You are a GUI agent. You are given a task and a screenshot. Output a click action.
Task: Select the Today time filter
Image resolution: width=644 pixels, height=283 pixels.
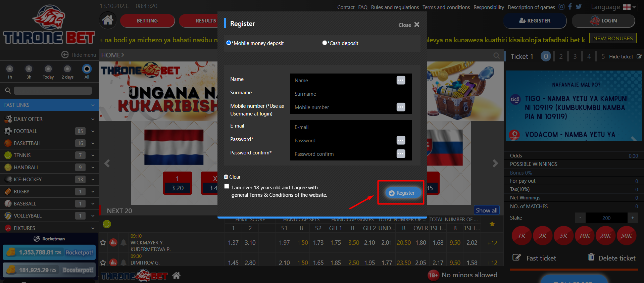[48, 69]
